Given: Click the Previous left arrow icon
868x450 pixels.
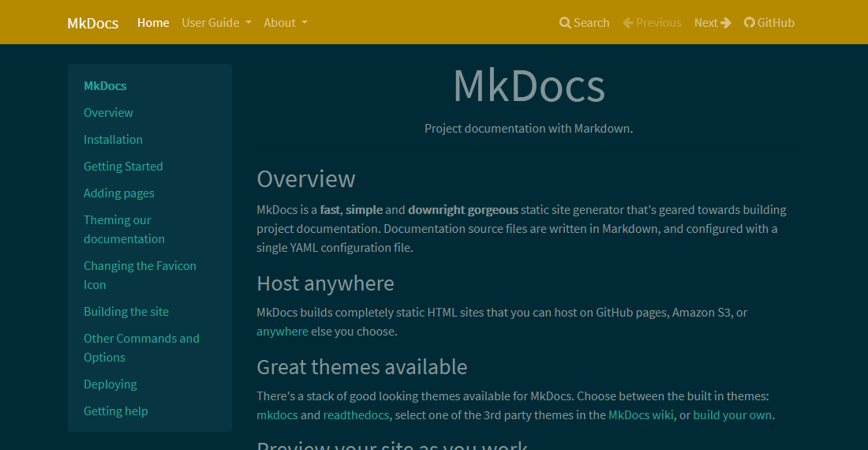Looking at the screenshot, I should tap(628, 23).
